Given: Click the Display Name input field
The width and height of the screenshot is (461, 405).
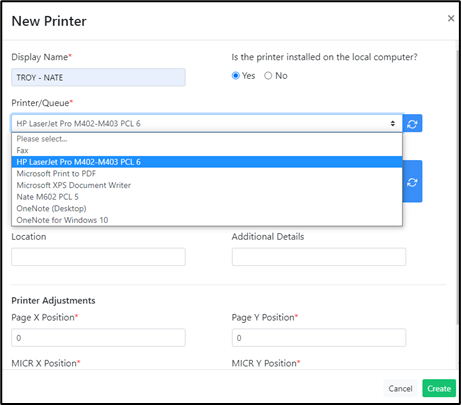Looking at the screenshot, I should click(x=98, y=77).
